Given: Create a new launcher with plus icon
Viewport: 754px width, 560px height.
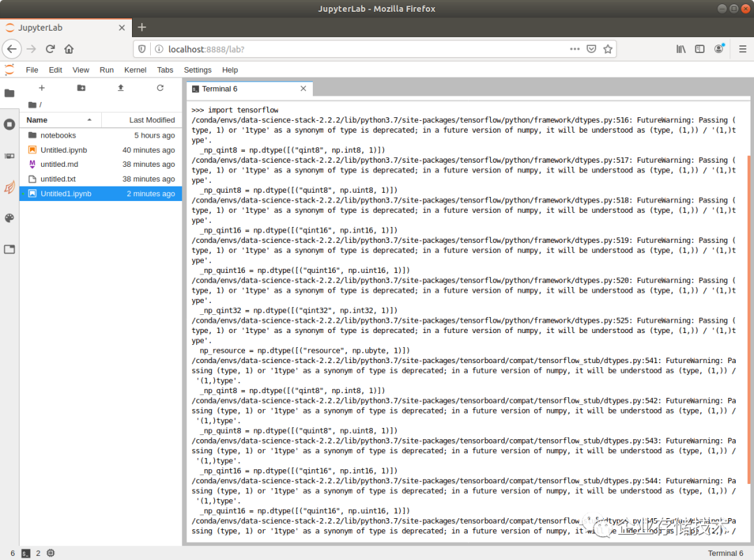Looking at the screenshot, I should 42,88.
